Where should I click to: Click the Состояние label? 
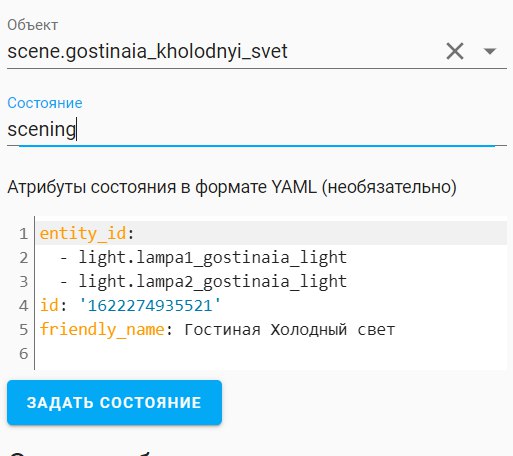(45, 103)
